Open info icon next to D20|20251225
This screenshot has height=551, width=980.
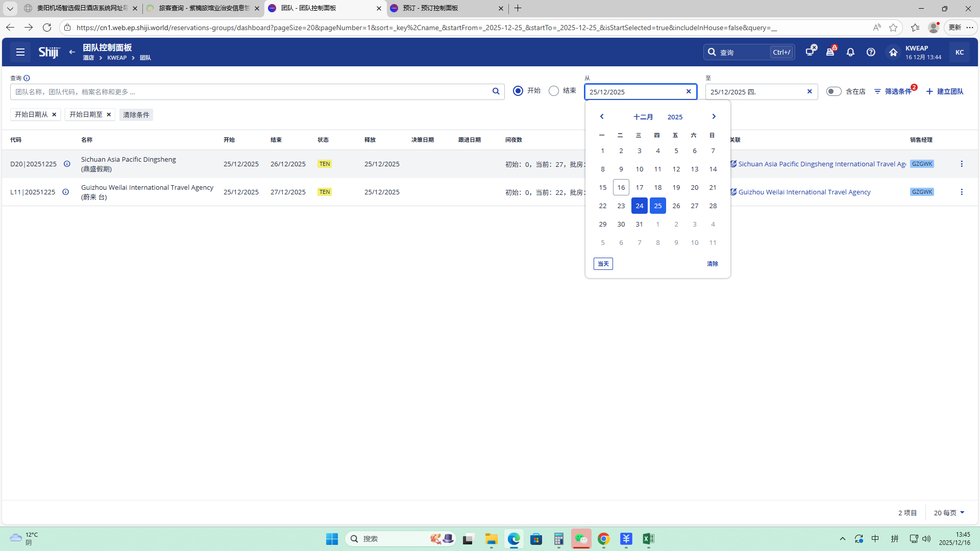coord(67,164)
